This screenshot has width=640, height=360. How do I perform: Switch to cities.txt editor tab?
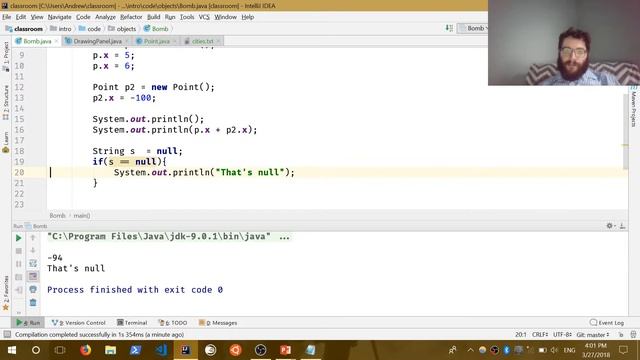(x=202, y=41)
